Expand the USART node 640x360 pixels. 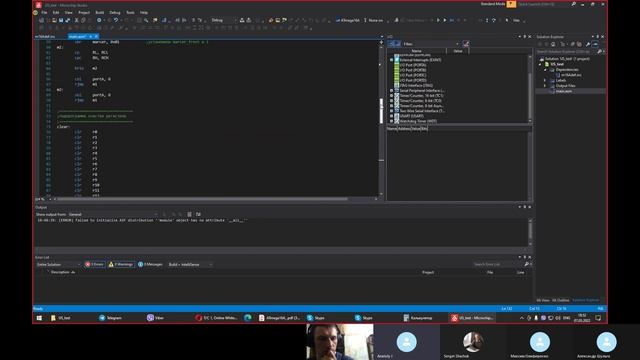click(391, 116)
